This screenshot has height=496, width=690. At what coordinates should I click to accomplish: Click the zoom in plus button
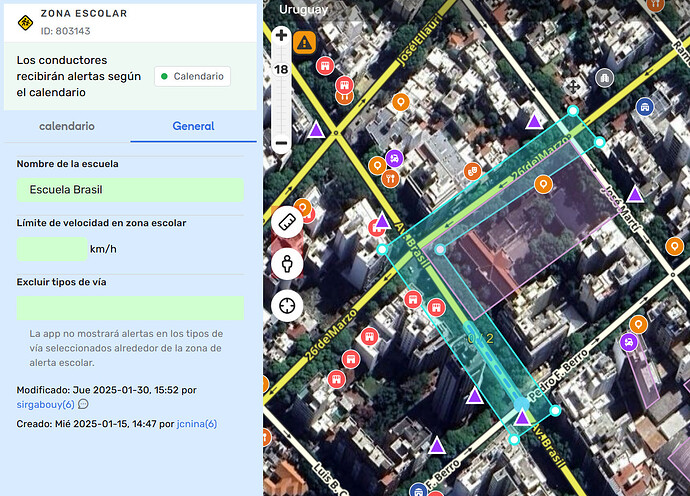coord(281,37)
